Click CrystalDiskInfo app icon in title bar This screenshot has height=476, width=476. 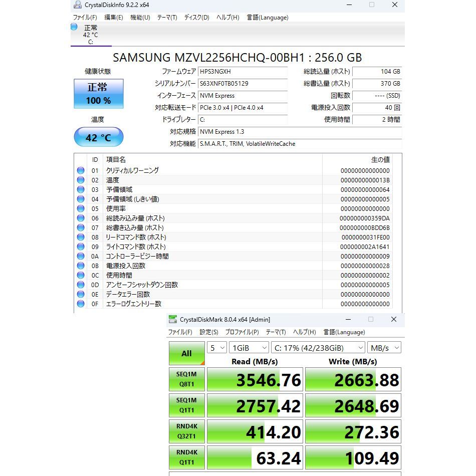78,5
